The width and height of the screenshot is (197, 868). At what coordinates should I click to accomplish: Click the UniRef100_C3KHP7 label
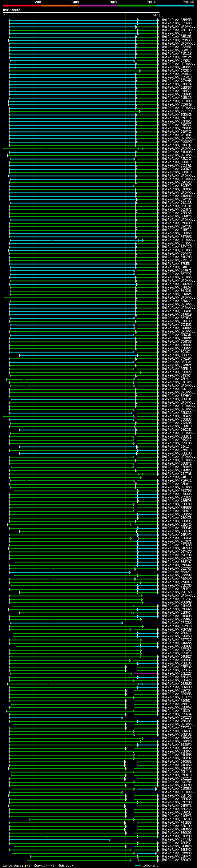(176, 348)
